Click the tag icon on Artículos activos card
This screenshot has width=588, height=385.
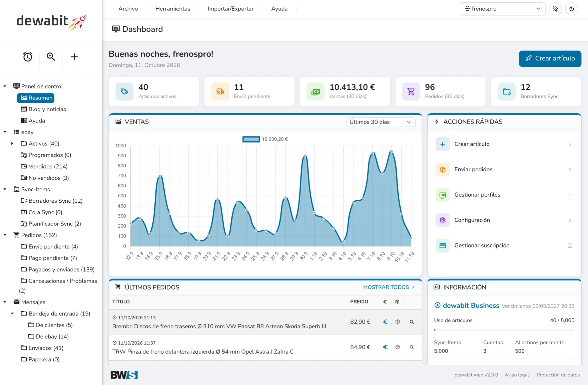[124, 91]
